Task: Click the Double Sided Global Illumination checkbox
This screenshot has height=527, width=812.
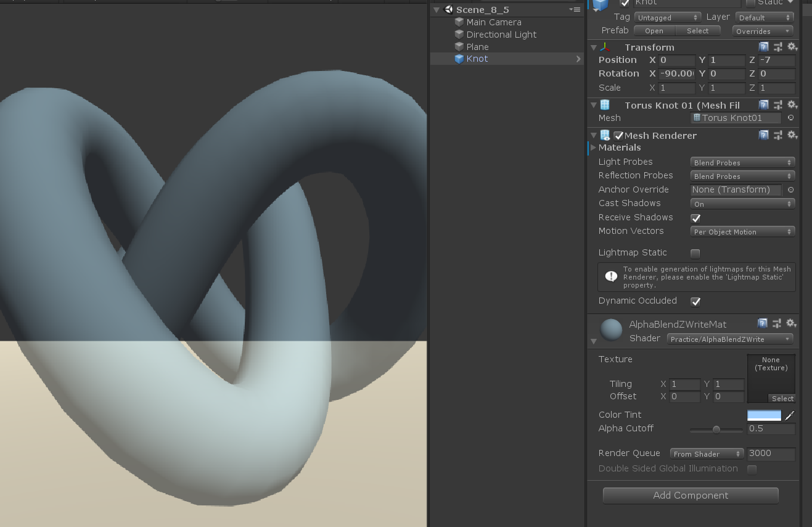Action: (752, 469)
